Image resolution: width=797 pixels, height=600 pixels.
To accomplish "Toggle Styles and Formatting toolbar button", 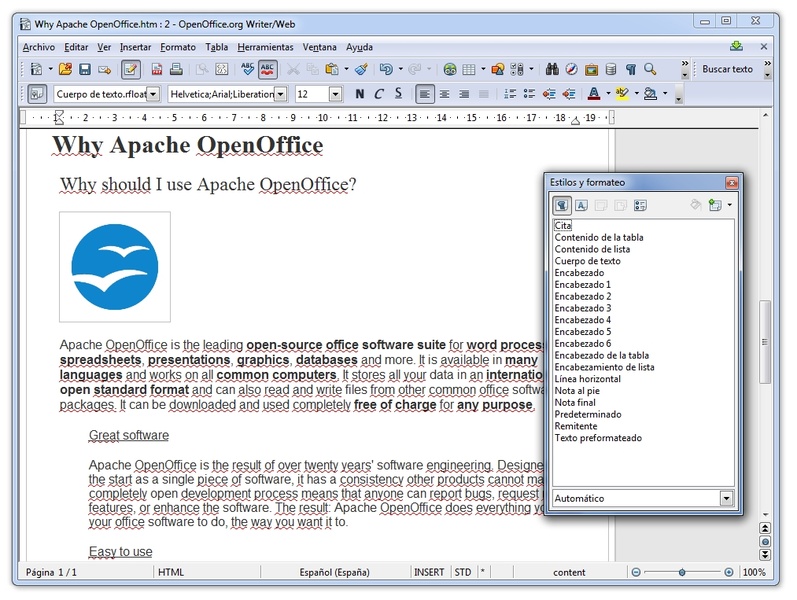I will tap(37, 94).
